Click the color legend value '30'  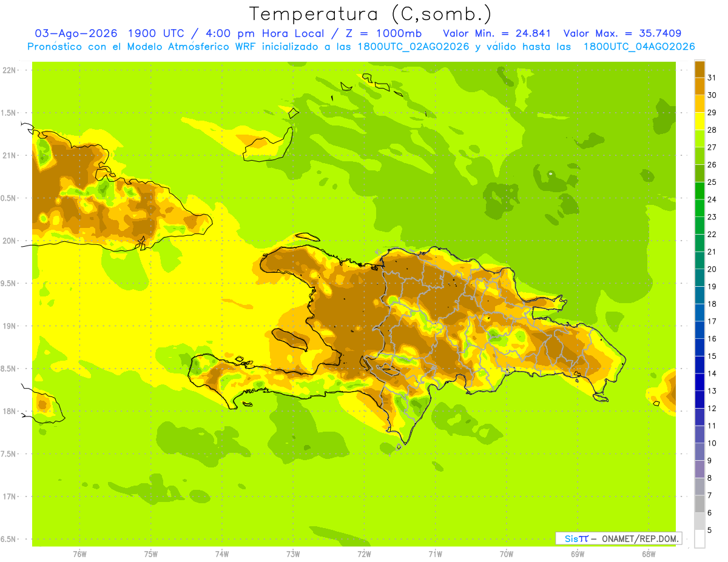(x=712, y=95)
